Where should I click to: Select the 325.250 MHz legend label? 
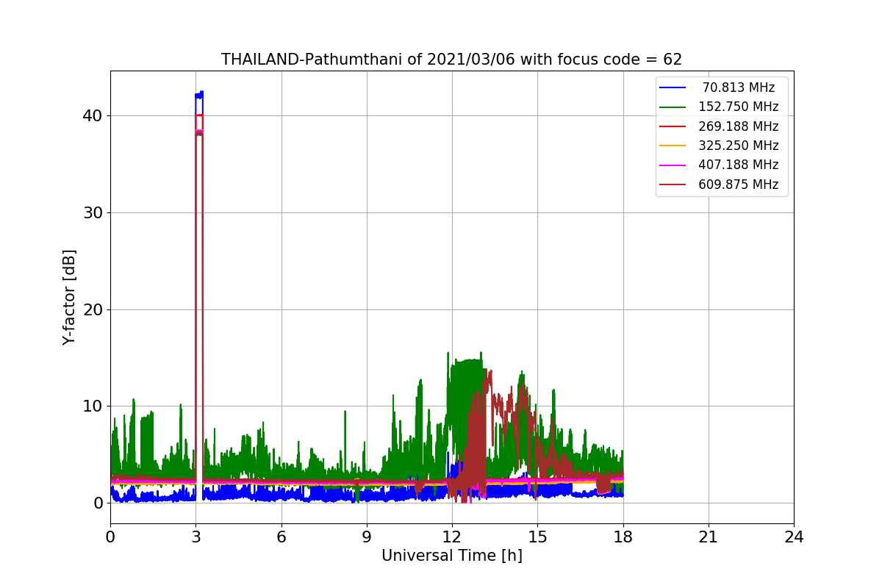(x=739, y=146)
